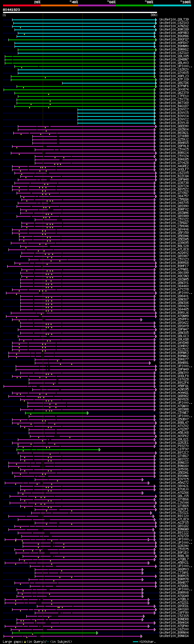
Task: Open hit UniRef100_Q05091
Action: [x=174, y=470]
